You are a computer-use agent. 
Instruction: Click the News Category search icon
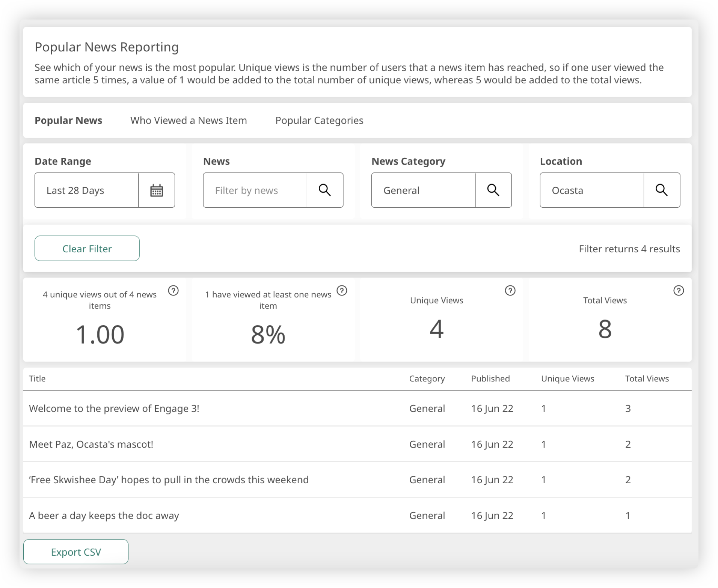click(x=493, y=190)
